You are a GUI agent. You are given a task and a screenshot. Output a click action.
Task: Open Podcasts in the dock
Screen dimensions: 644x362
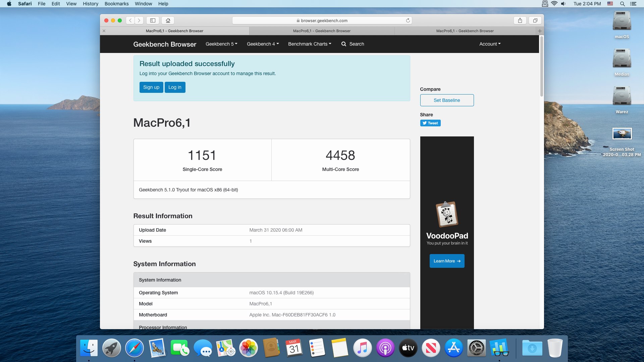click(x=385, y=348)
